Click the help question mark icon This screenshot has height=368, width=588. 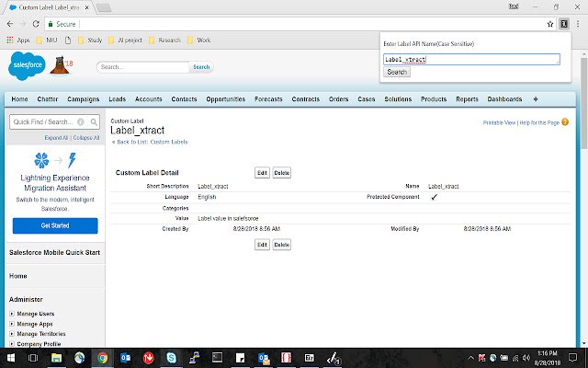click(565, 122)
